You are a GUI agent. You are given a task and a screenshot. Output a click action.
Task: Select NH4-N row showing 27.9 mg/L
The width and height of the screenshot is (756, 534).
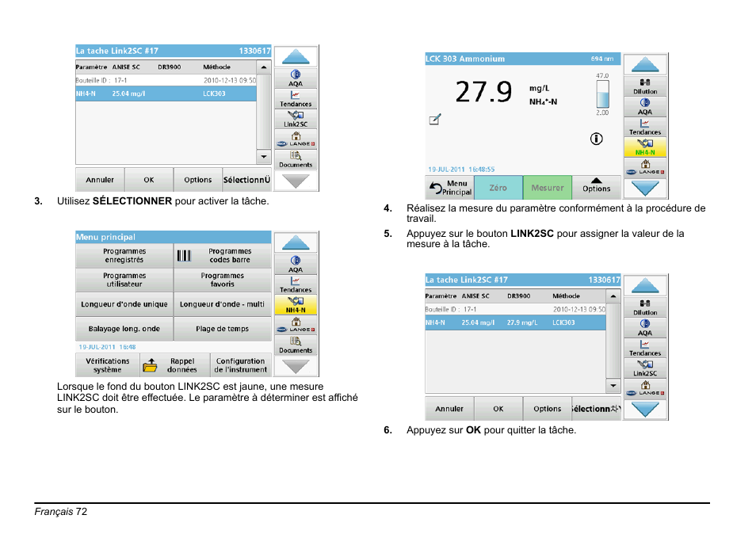coord(515,322)
